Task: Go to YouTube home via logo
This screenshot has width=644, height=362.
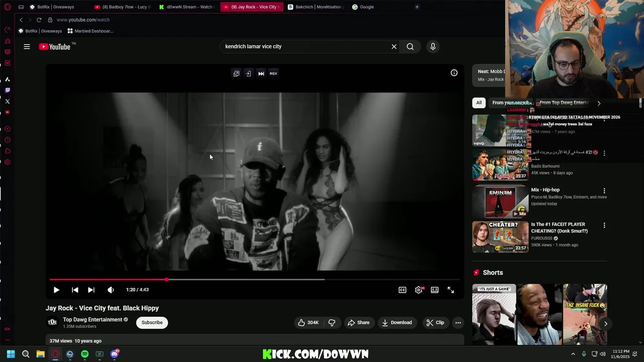Action: coord(54,47)
